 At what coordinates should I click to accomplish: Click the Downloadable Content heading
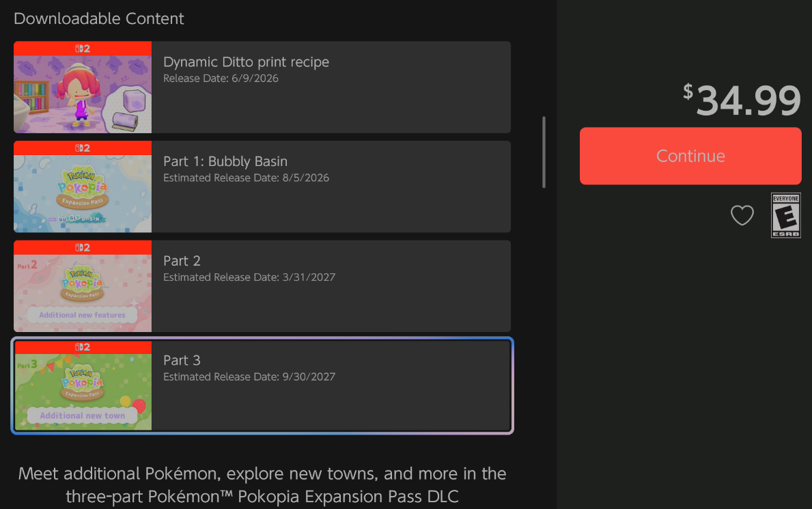tap(98, 18)
